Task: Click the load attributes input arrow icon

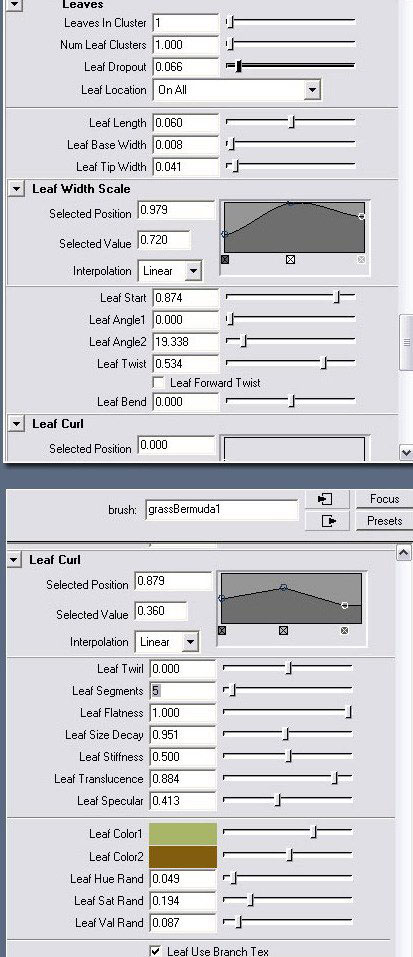Action: click(328, 499)
